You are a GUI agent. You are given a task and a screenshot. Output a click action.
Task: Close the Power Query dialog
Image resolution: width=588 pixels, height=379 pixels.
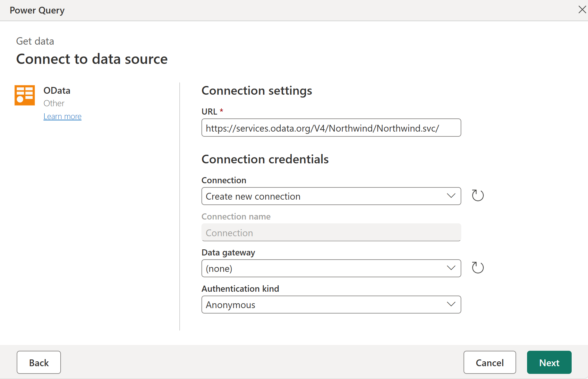point(582,10)
